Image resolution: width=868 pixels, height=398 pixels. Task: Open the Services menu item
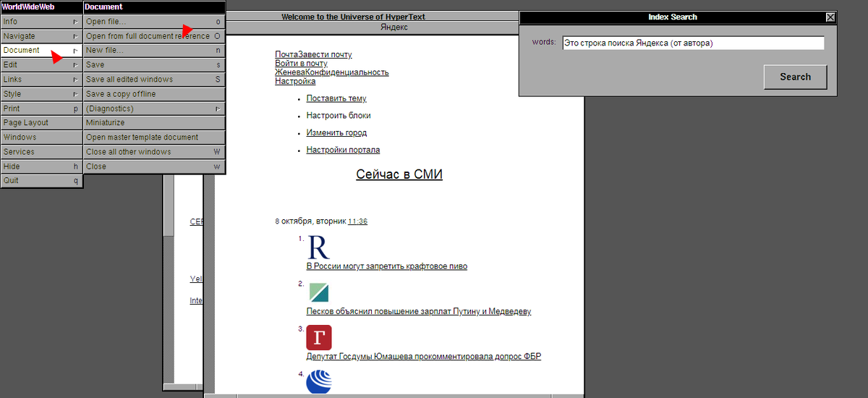(41, 152)
